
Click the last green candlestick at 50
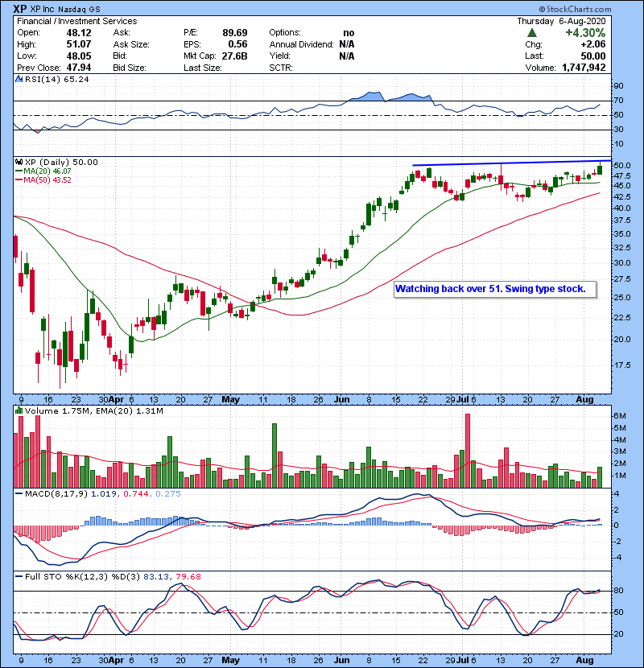[600, 169]
